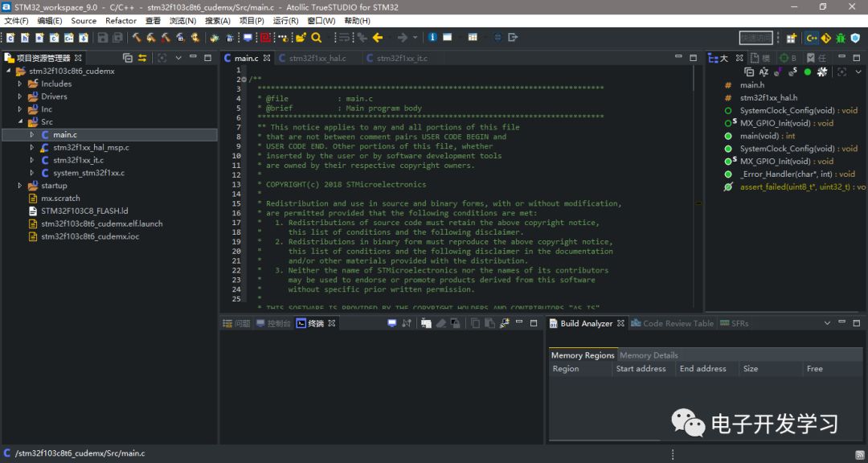Viewport: 868px width, 463px height.
Task: Expand the Inc folder
Action: 20,109
